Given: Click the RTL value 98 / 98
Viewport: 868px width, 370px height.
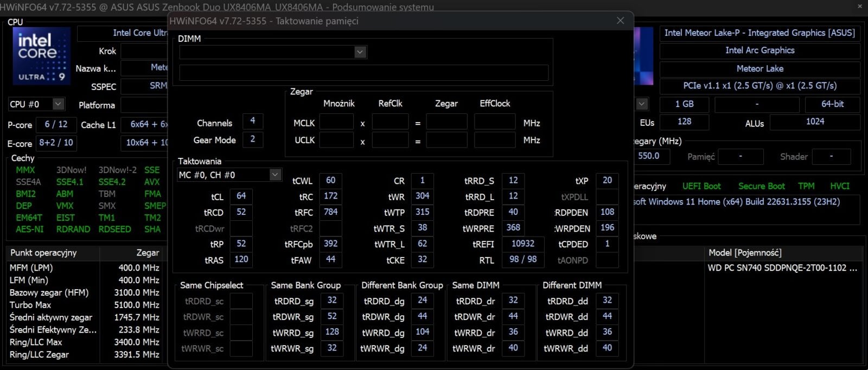Looking at the screenshot, I should click(x=523, y=259).
